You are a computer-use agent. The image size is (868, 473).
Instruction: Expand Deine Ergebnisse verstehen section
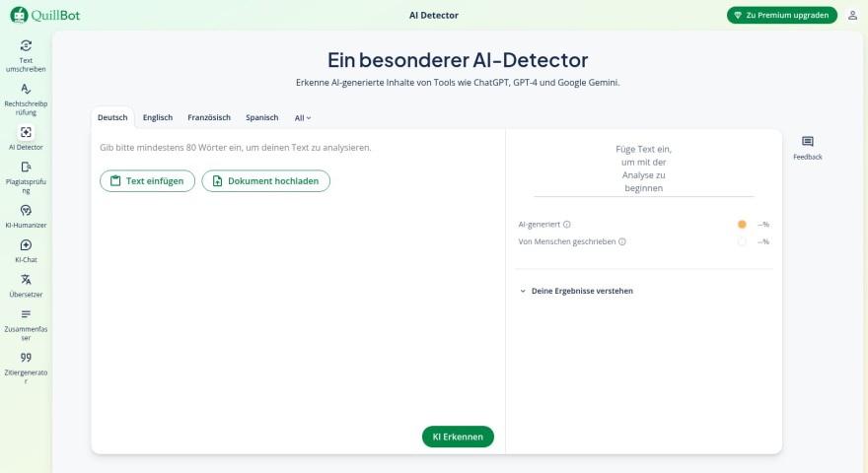(x=576, y=291)
